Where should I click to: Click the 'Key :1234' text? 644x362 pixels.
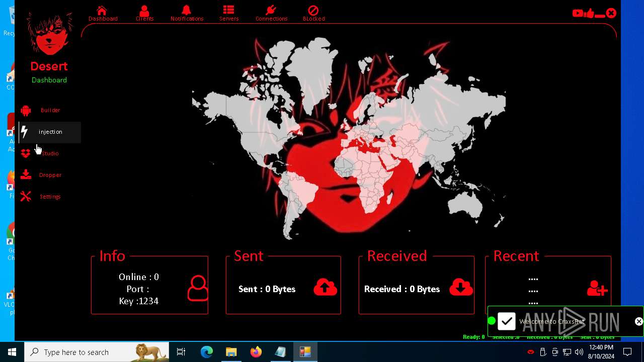coord(138,301)
